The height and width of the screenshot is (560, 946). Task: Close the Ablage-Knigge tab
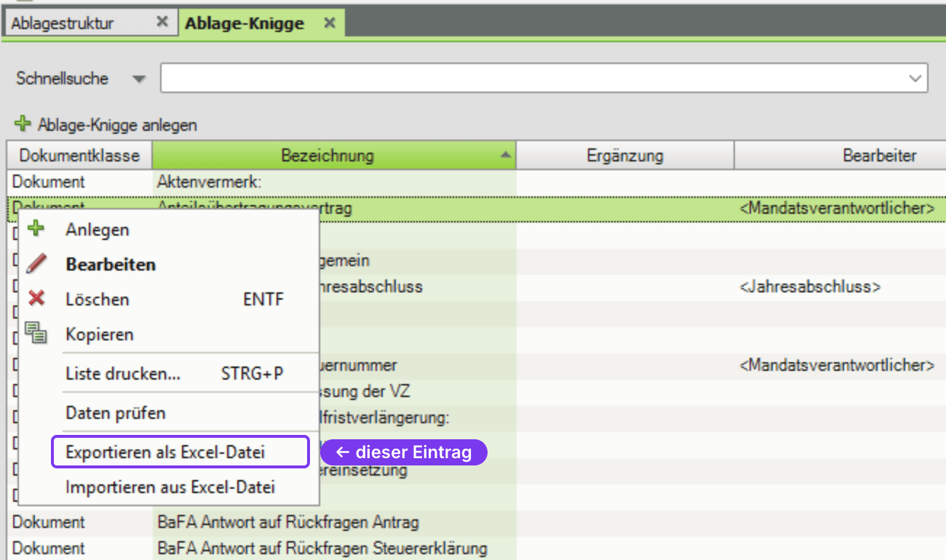coord(330,23)
